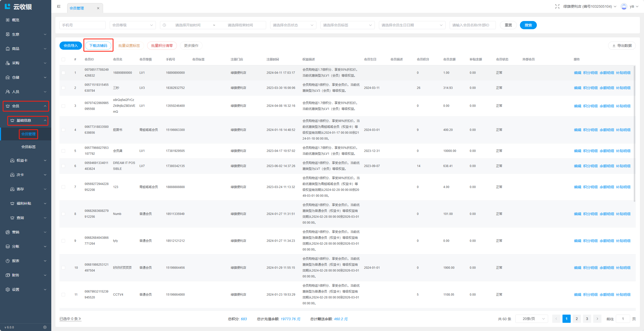This screenshot has width=644, height=331.
Task: Change the 20条/页 page-size dropdown
Action: pos(531,319)
